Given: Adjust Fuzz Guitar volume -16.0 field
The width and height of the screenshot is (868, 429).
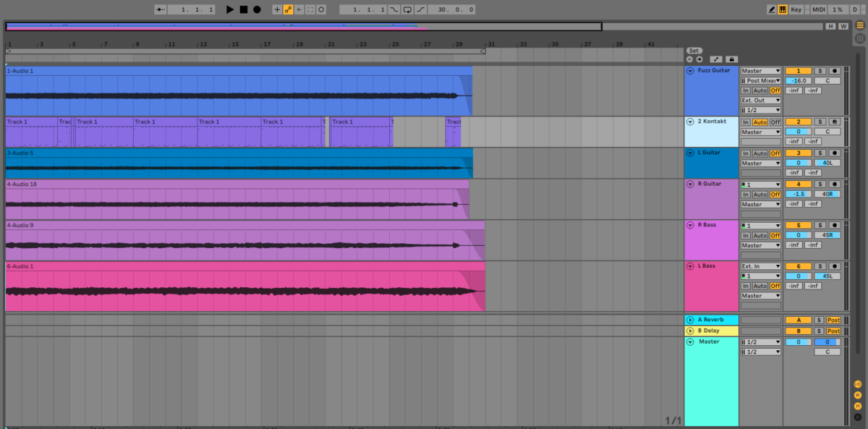Looking at the screenshot, I should (799, 81).
